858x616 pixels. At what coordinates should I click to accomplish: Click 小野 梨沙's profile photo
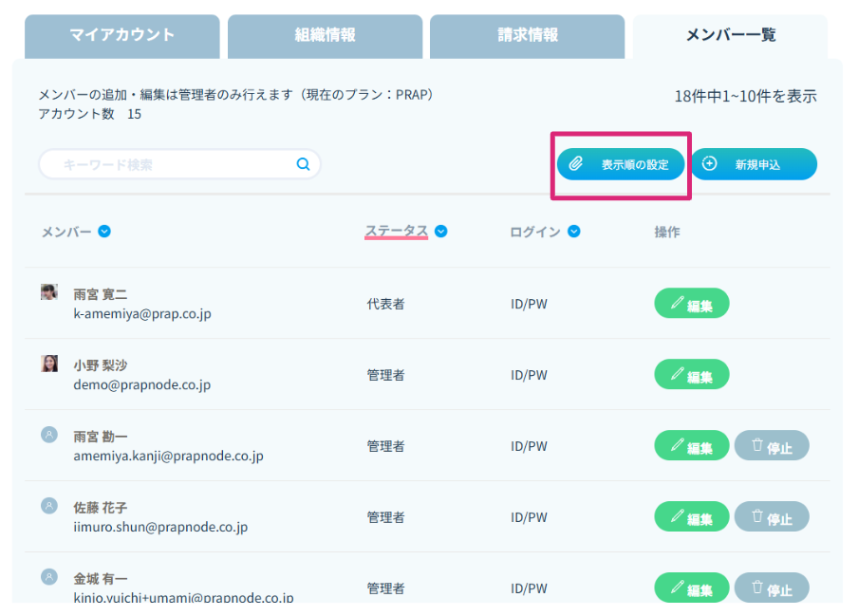(49, 364)
